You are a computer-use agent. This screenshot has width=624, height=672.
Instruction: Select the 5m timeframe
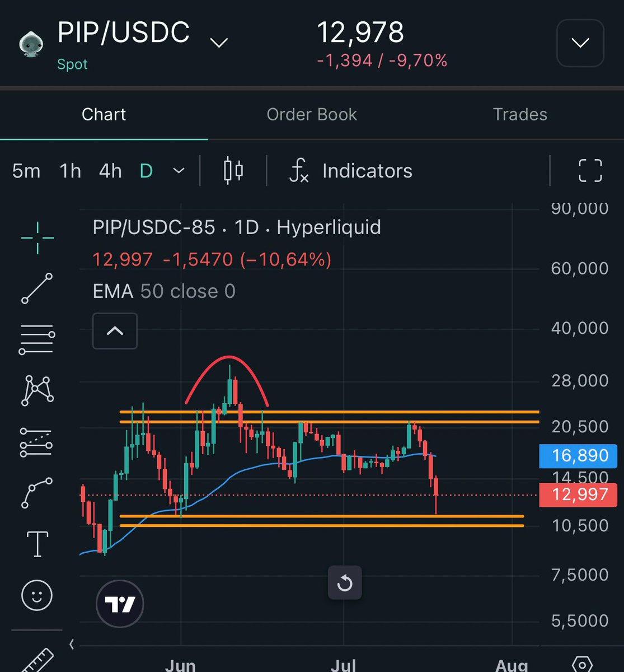tap(26, 171)
